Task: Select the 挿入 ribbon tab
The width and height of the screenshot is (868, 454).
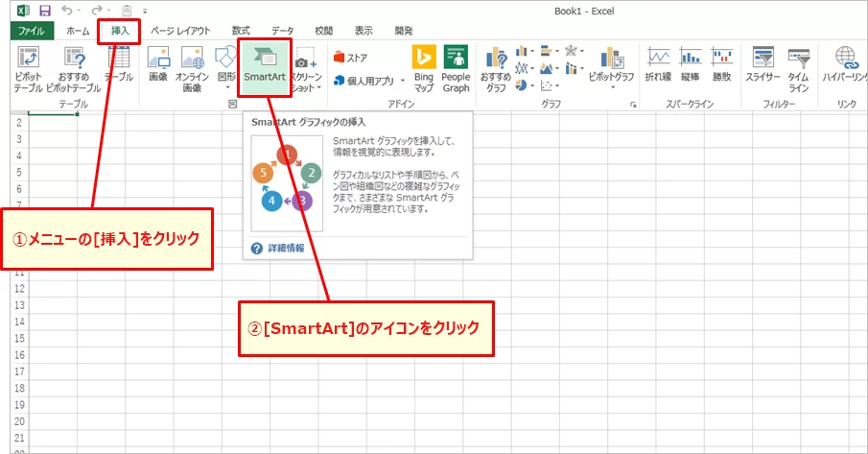Action: (x=120, y=31)
